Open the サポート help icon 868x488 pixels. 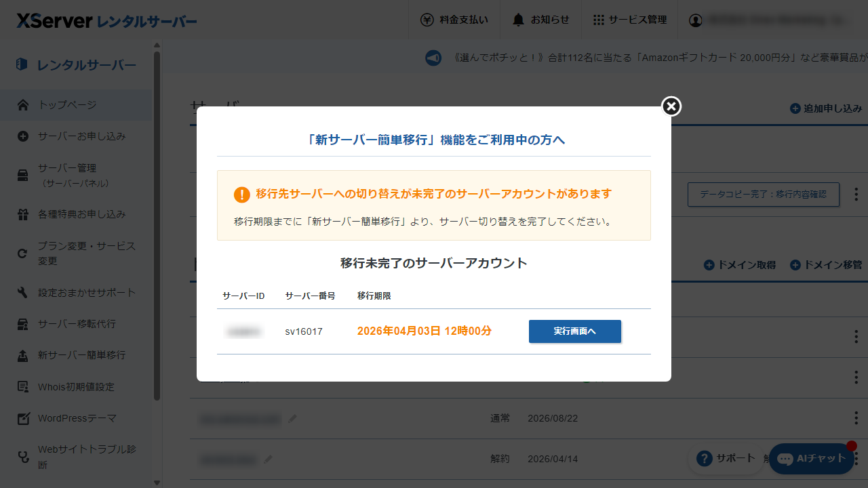[705, 458]
